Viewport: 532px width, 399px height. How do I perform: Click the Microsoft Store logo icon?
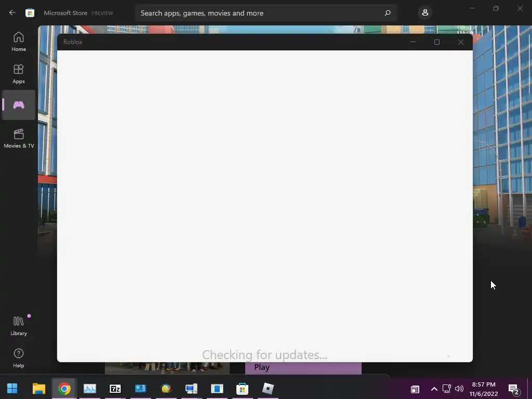[x=30, y=13]
